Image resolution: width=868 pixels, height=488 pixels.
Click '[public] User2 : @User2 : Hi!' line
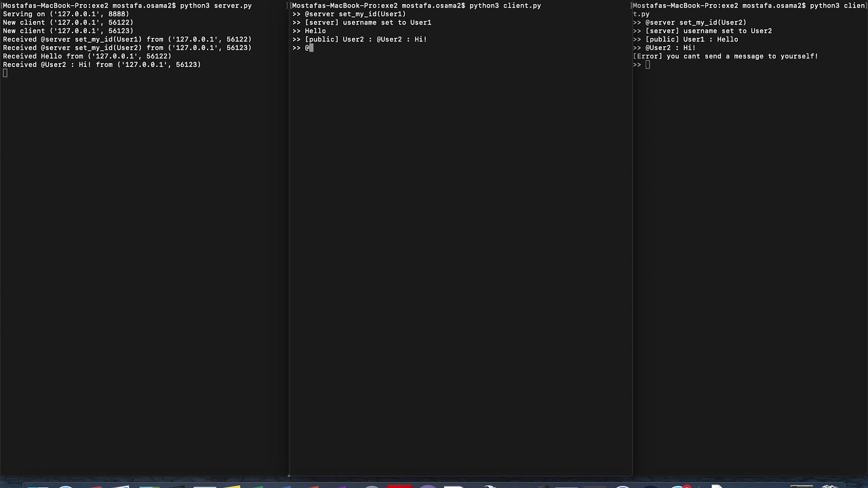359,39
